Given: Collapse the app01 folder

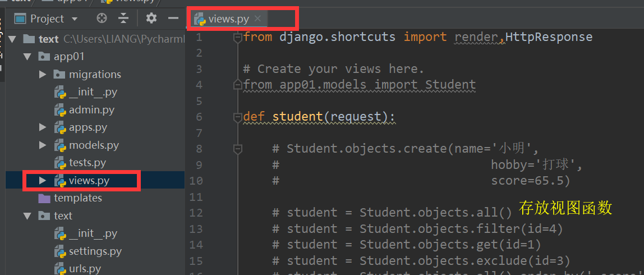Looking at the screenshot, I should (26, 57).
